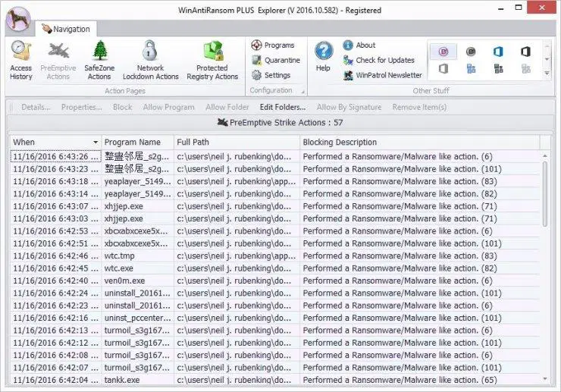The image size is (561, 392).
Task: Click the dog application logo button
Action: click(18, 19)
